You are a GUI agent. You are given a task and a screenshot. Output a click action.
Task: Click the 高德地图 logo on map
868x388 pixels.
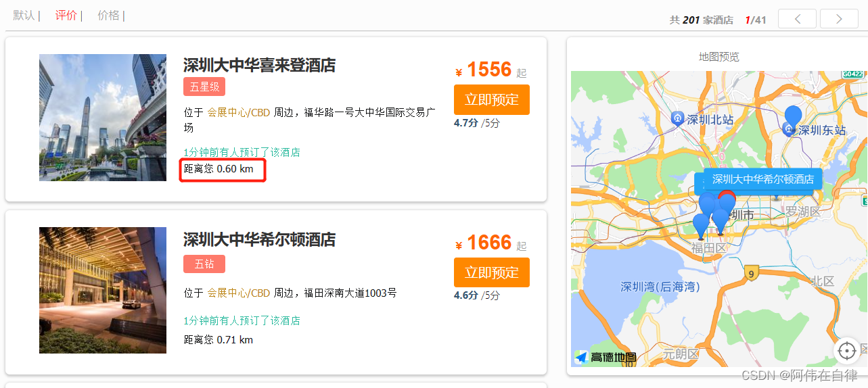click(x=606, y=358)
